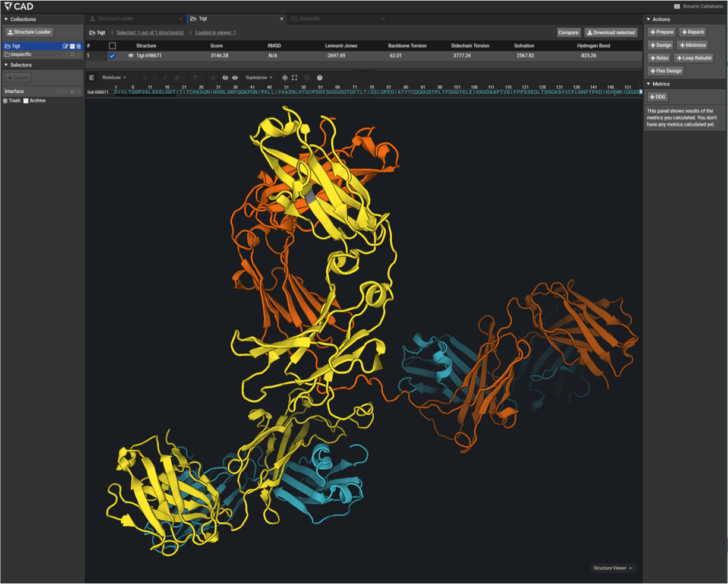
Task: Click the center/focus target icon in viewer toolbar
Action: [285, 78]
